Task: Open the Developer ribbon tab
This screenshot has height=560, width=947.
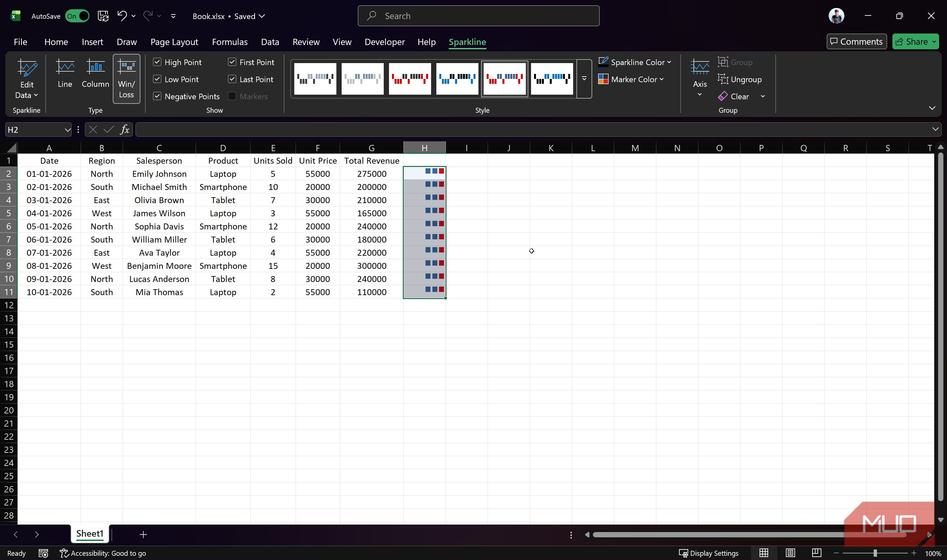Action: click(385, 42)
